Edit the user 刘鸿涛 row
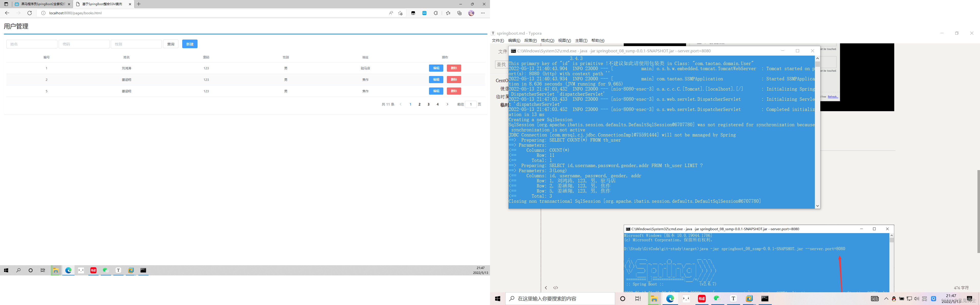The image size is (980, 305). coord(436,68)
